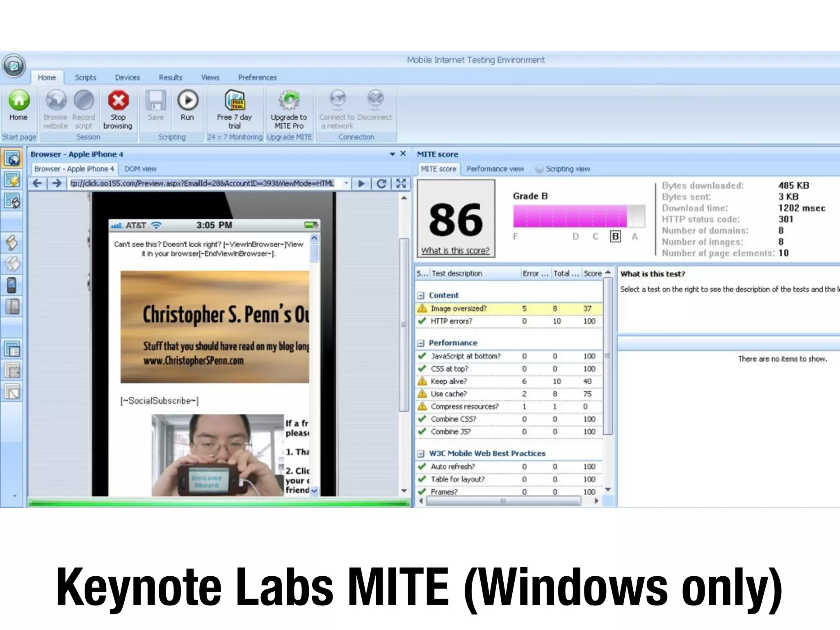
Task: Click the script lightning icon in left sidebar
Action: pyautogui.click(x=12, y=180)
